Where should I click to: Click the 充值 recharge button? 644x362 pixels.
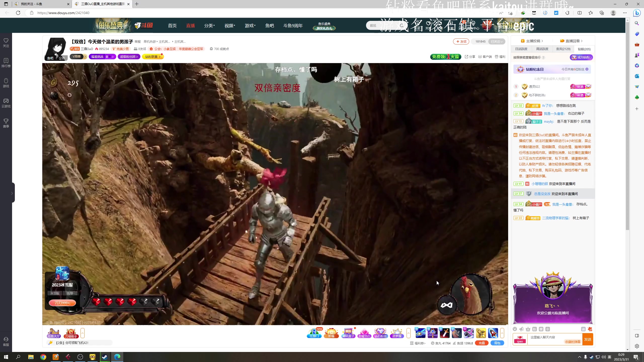tap(482, 343)
